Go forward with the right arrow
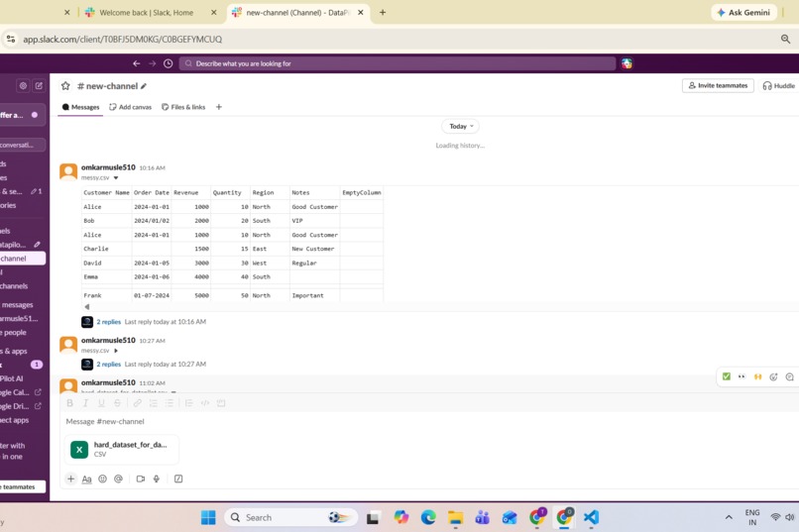 (152, 63)
